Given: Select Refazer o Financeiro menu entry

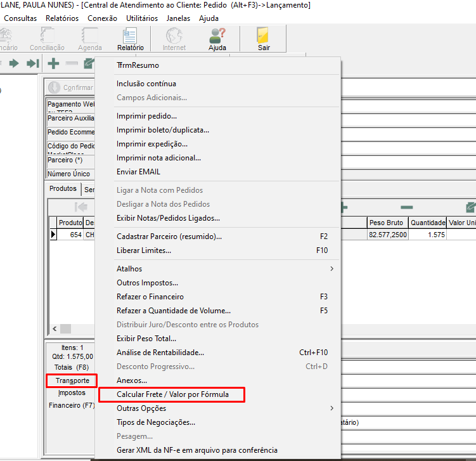Looking at the screenshot, I should 150,297.
